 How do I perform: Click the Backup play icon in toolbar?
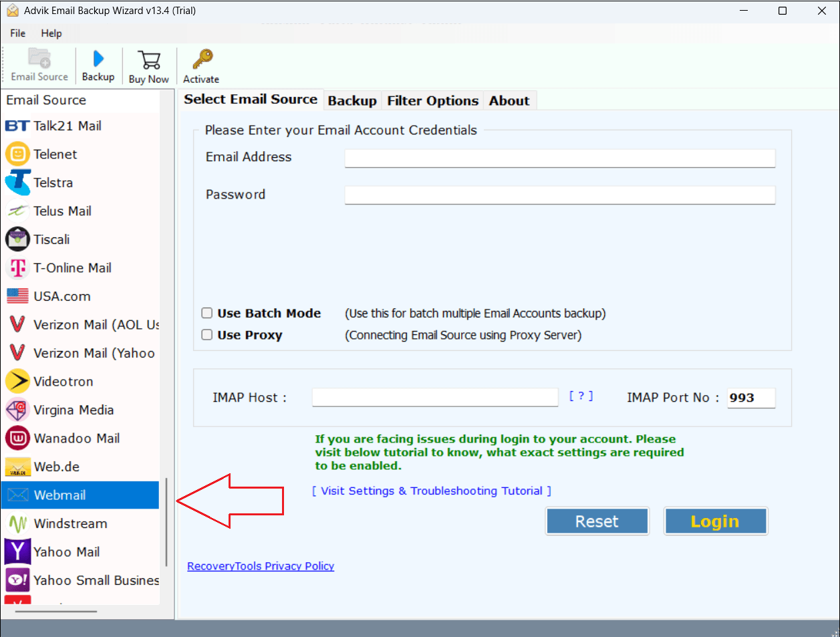[98, 59]
